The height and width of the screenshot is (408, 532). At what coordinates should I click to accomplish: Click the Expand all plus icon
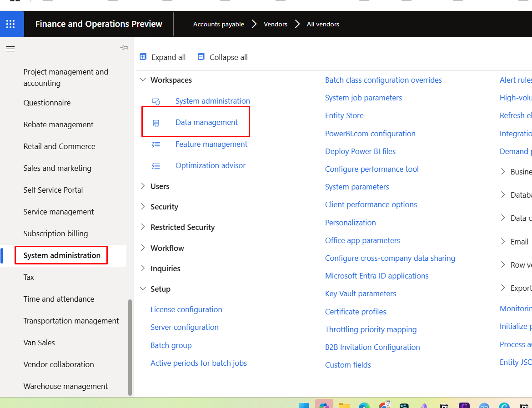coord(143,57)
